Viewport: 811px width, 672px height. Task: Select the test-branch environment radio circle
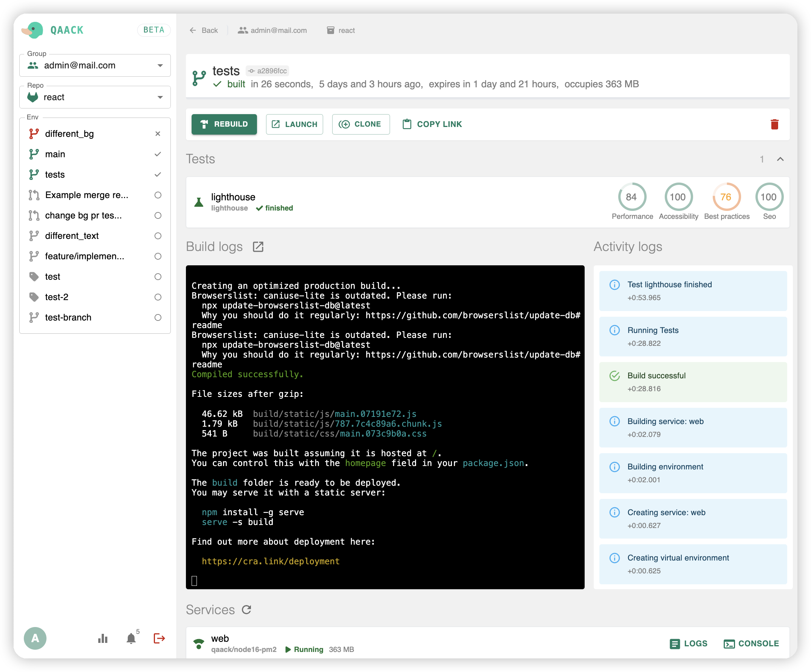tap(158, 317)
